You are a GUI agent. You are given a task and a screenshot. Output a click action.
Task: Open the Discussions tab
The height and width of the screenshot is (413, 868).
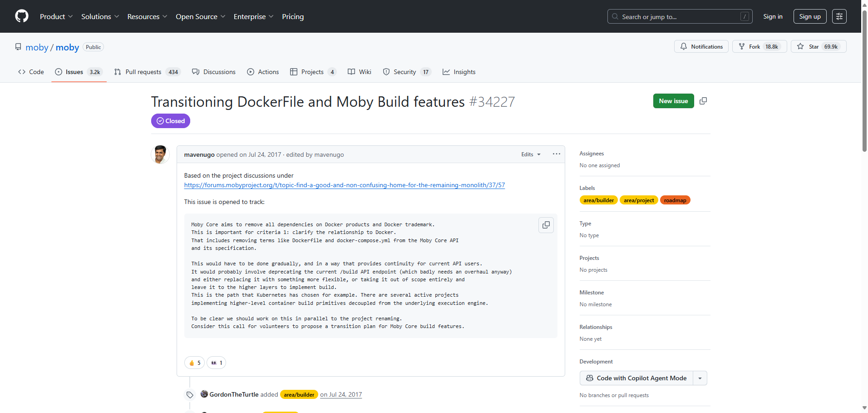[x=214, y=72]
